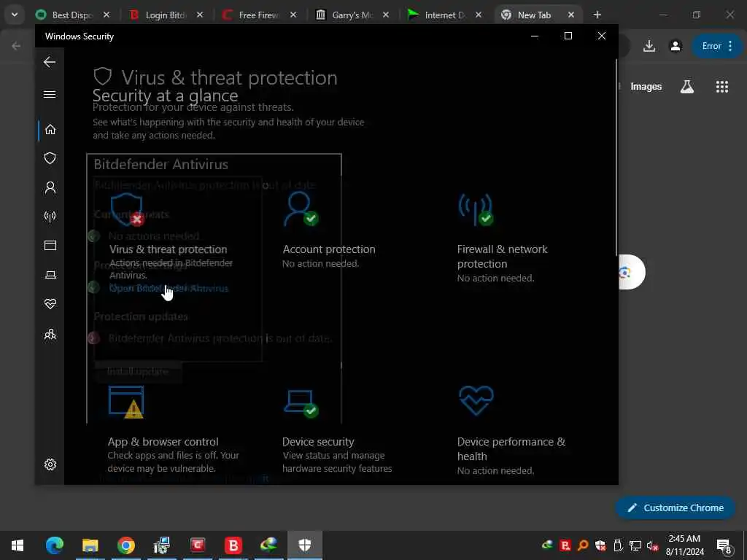Open Chrome menu via the Error button
The image size is (747, 560).
pyautogui.click(x=716, y=46)
